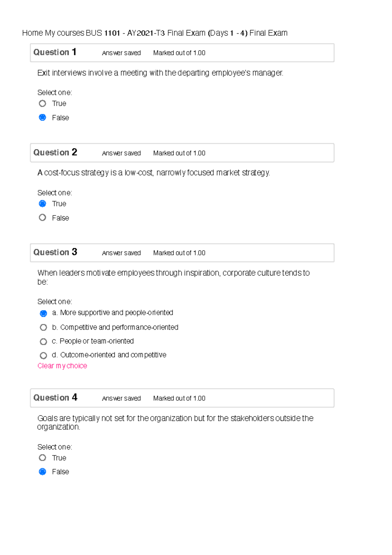392x555 pixels.
Task: Open BUS 1101 - AY2021-T3 course link
Action: point(125,33)
